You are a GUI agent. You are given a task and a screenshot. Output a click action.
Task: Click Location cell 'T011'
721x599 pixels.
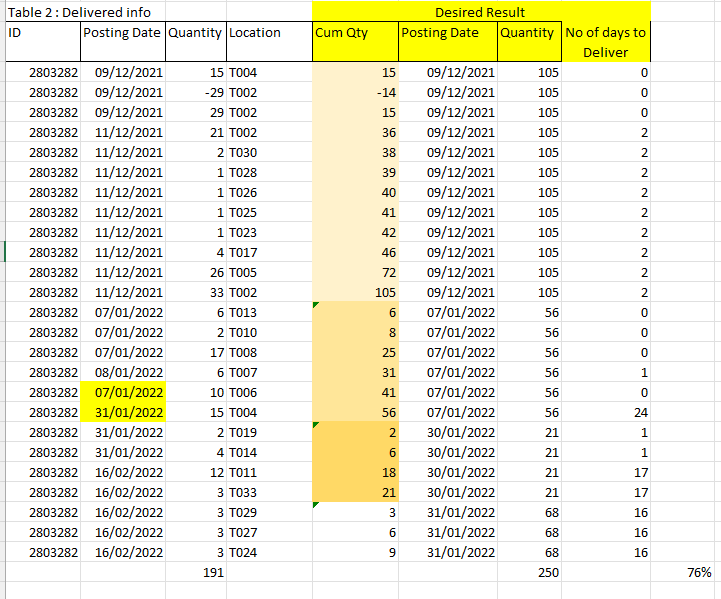coord(269,472)
